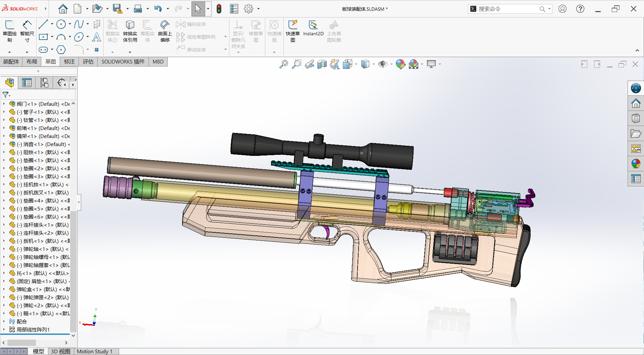The height and width of the screenshot is (355, 644).
Task: Open the PropertyManager tab
Action: tap(27, 83)
